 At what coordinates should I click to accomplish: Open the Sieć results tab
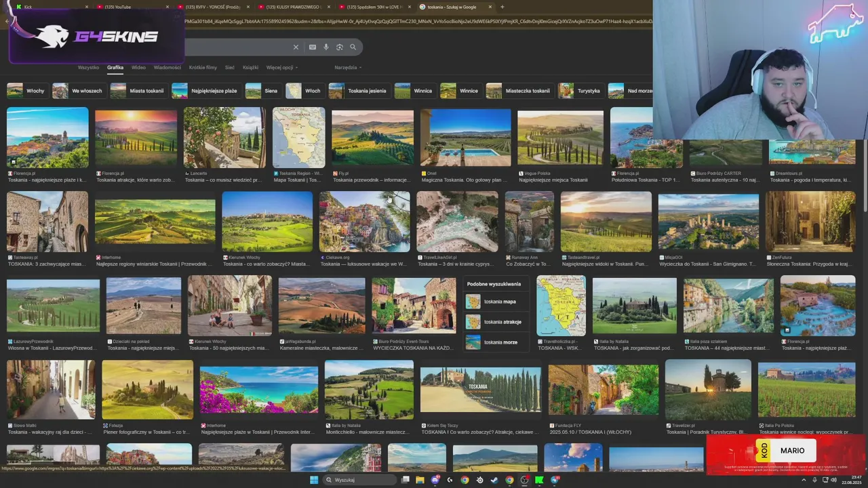(230, 68)
